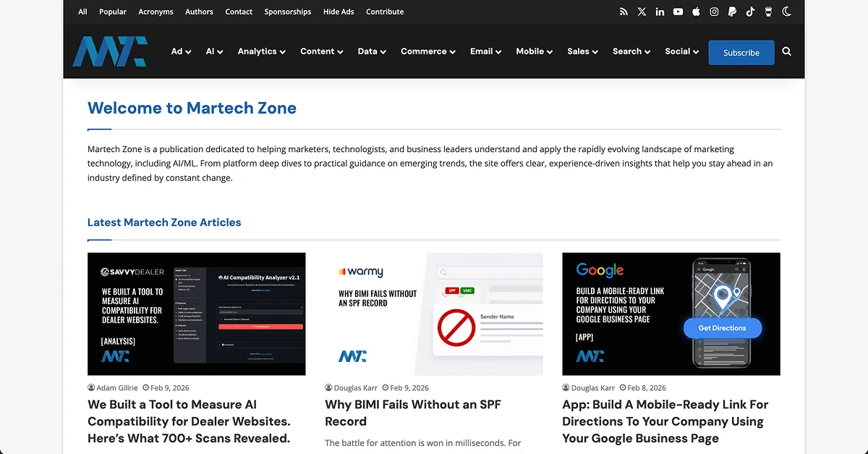Open 'App: Build A Mobile-Ready Link' title
The height and width of the screenshot is (454, 868).
click(665, 421)
